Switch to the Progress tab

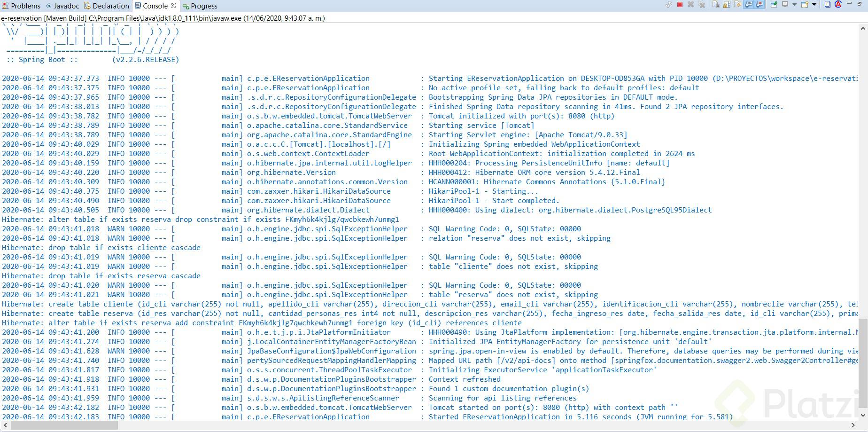[200, 6]
